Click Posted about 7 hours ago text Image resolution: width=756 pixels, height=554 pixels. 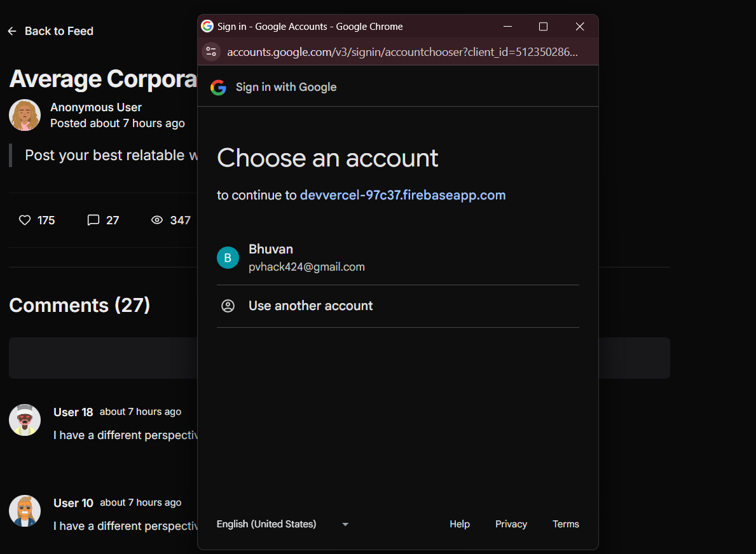[117, 124]
